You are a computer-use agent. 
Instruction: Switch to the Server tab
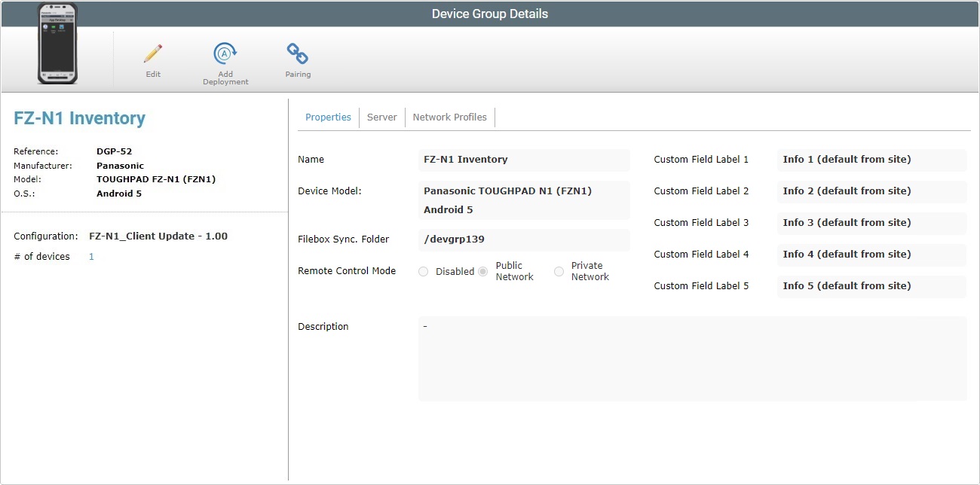click(x=382, y=117)
